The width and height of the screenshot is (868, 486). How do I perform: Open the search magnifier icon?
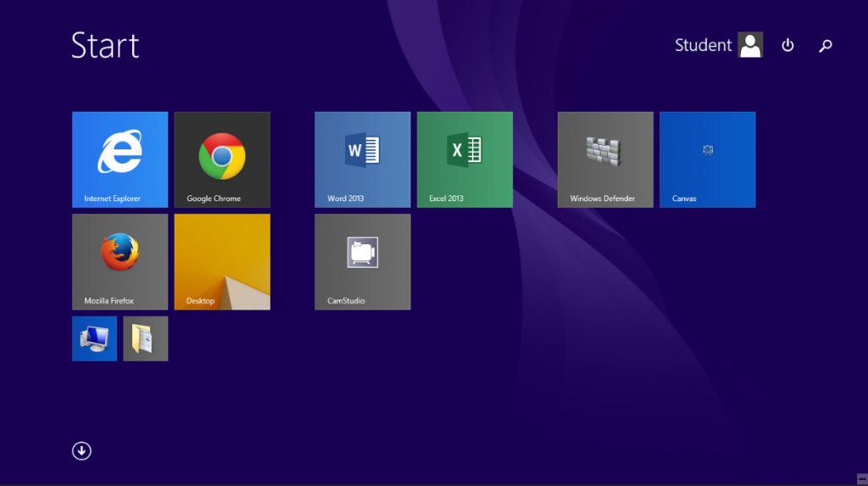(x=826, y=46)
